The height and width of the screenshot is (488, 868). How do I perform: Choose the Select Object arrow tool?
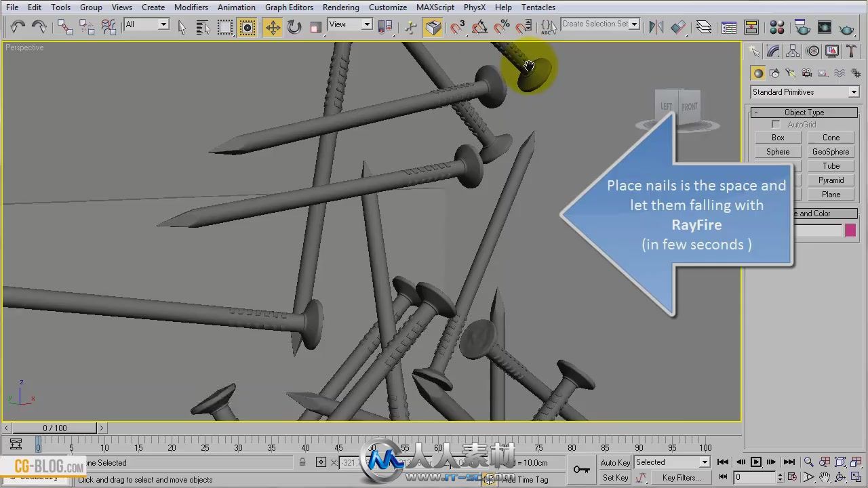click(182, 27)
